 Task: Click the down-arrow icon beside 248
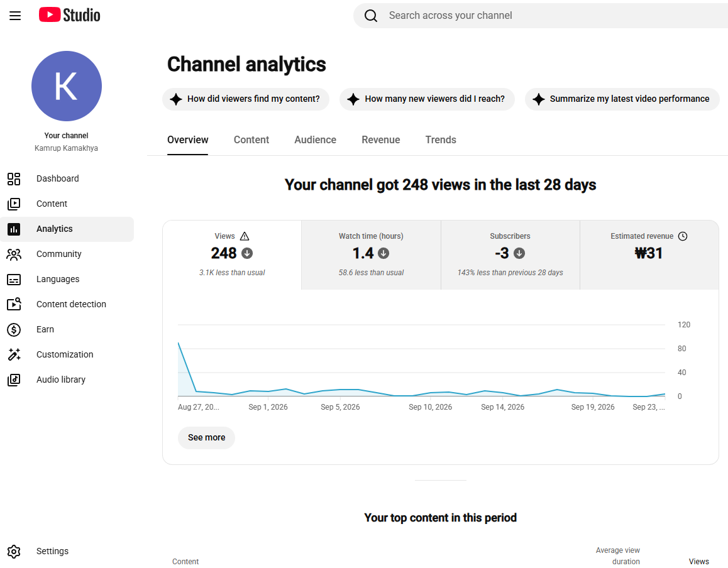point(247,253)
